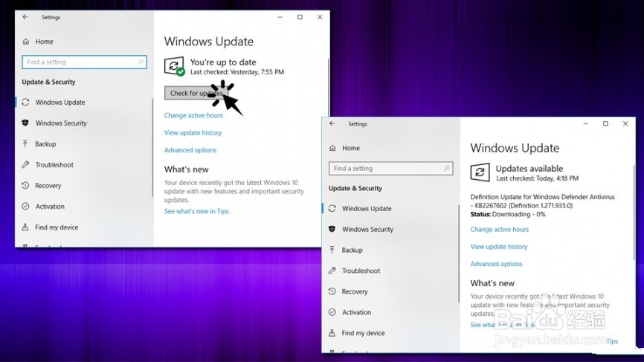Click the 'Updates available' status icon
The width and height of the screenshot is (644, 362).
click(x=480, y=172)
